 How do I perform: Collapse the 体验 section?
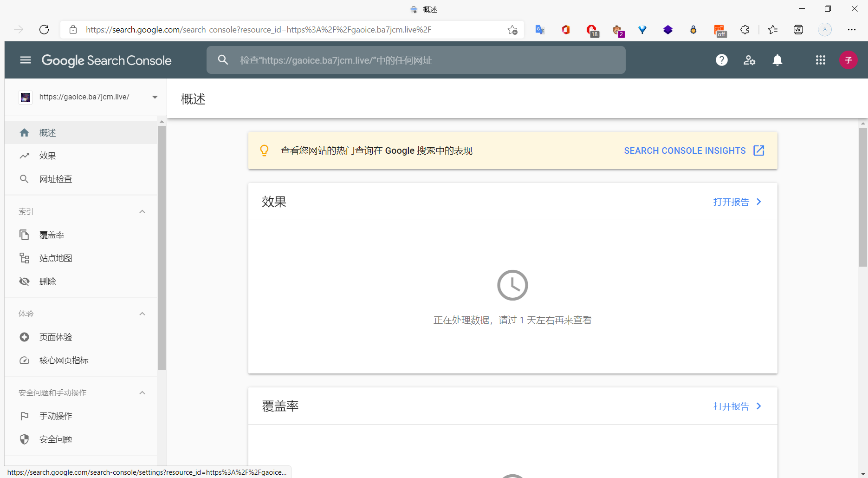142,314
